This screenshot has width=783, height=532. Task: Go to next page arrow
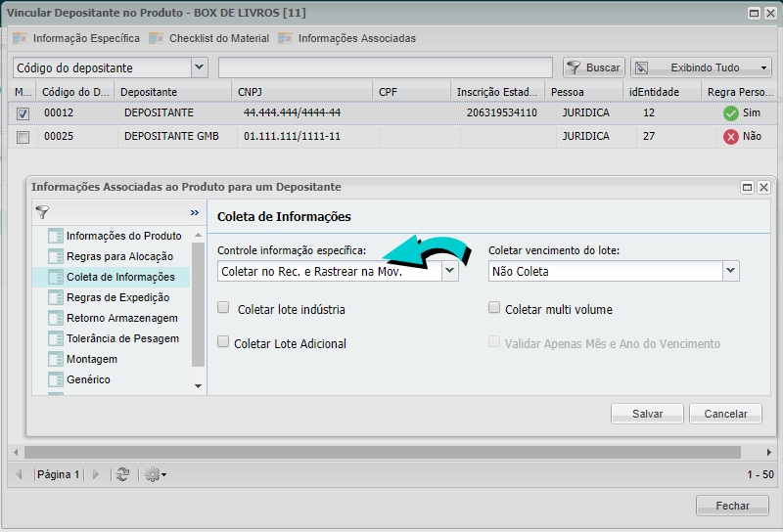[x=96, y=474]
